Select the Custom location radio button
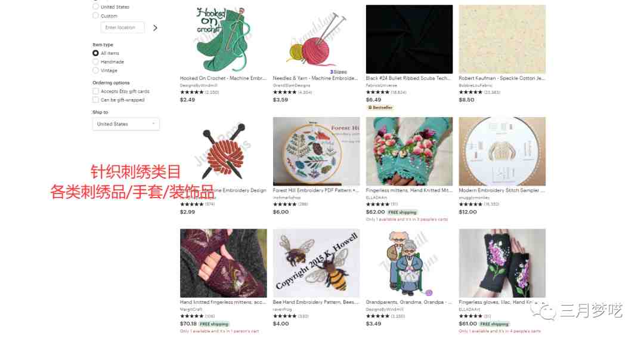The width and height of the screenshot is (644, 339). coord(95,16)
